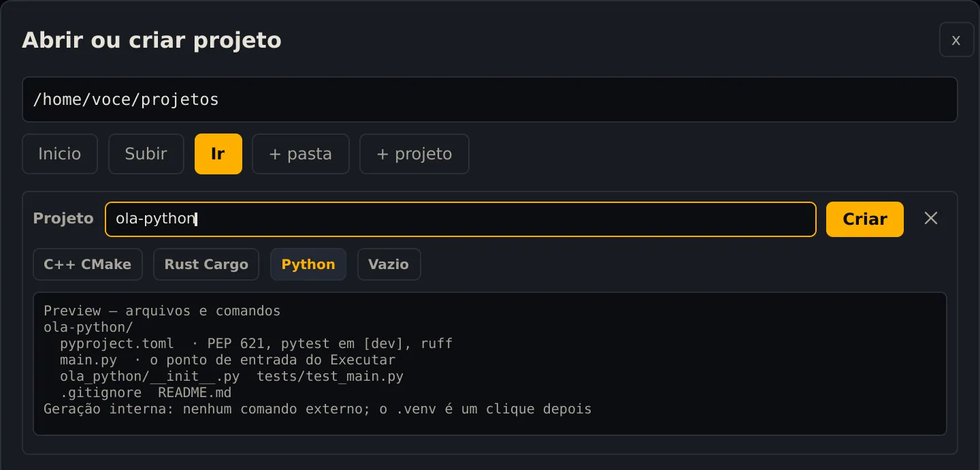Go to the Inicio folder

pyautogui.click(x=60, y=154)
